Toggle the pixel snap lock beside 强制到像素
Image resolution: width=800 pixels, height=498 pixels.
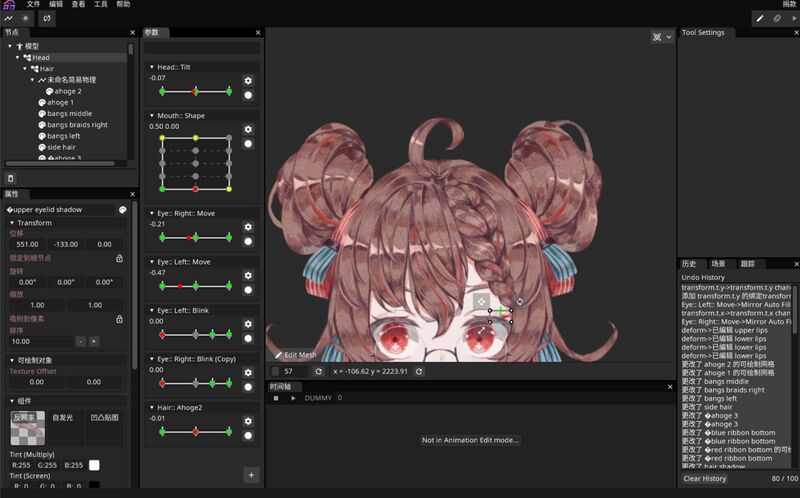pos(119,319)
